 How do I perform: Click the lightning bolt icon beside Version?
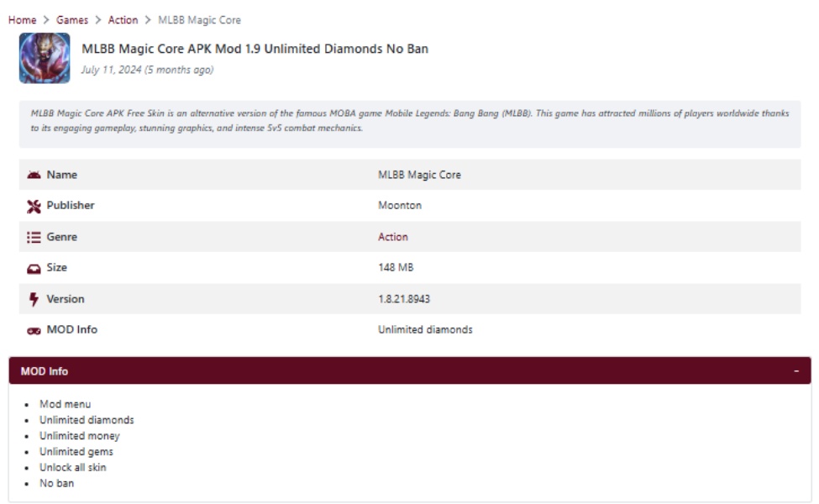tap(34, 299)
